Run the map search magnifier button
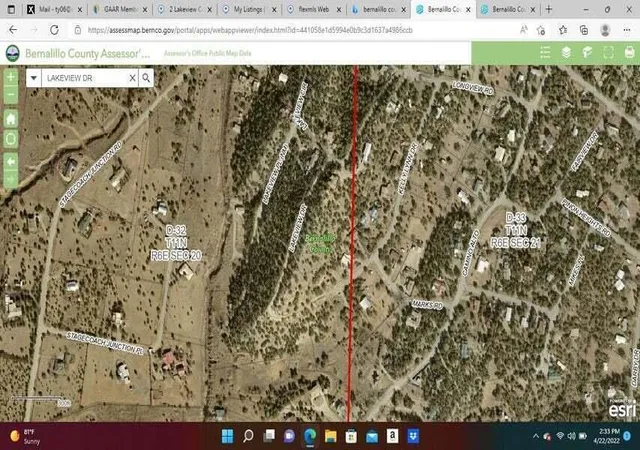This screenshot has width=640, height=450. point(146,78)
